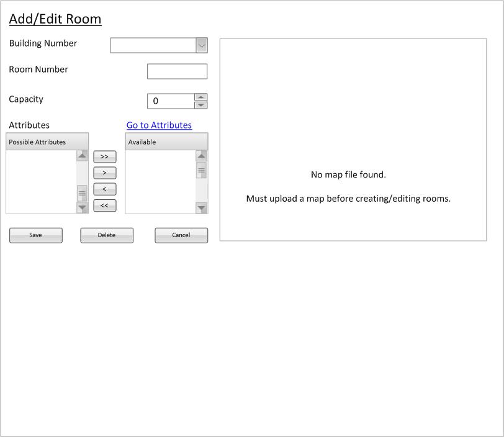Click down arrow of Possible Attributes scrollbar
The width and height of the screenshot is (504, 437).
(x=83, y=208)
